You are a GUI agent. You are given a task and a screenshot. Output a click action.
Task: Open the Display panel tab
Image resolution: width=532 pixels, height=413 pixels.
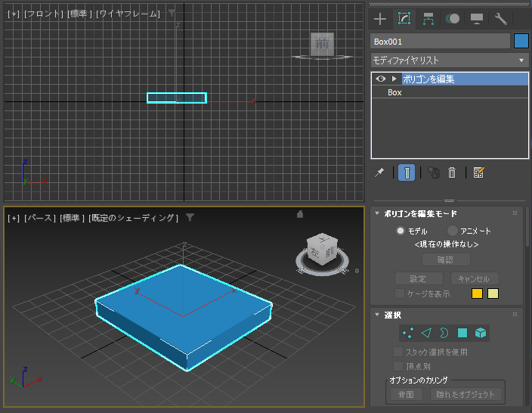click(477, 19)
